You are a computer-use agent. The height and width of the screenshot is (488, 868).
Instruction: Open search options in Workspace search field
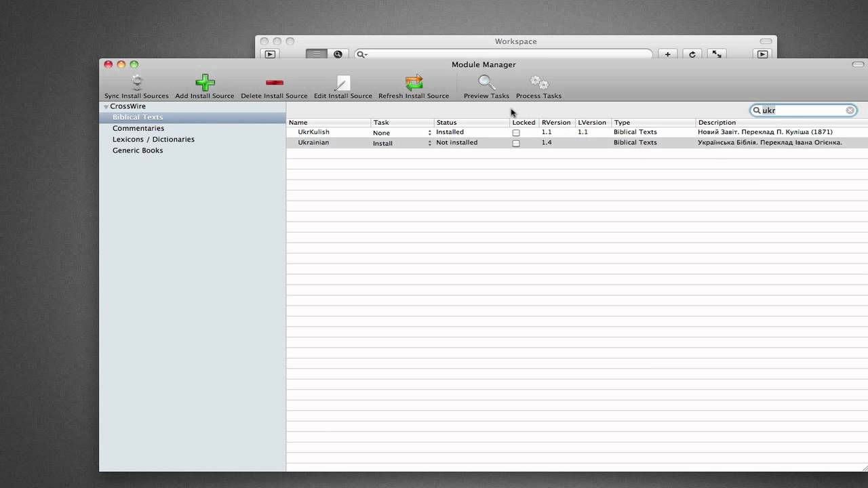click(362, 54)
